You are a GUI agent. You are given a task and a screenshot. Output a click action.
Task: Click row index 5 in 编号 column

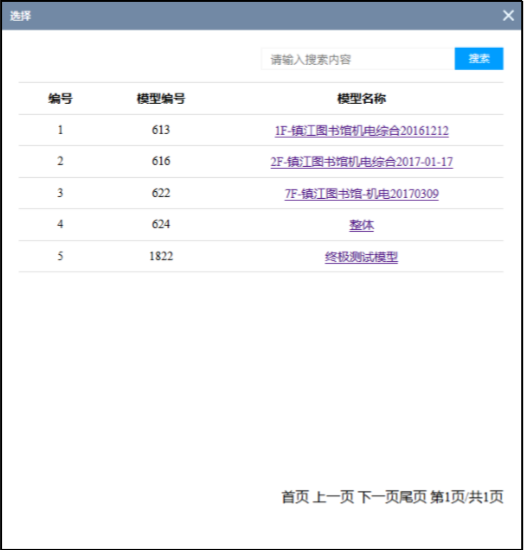[x=60, y=256]
